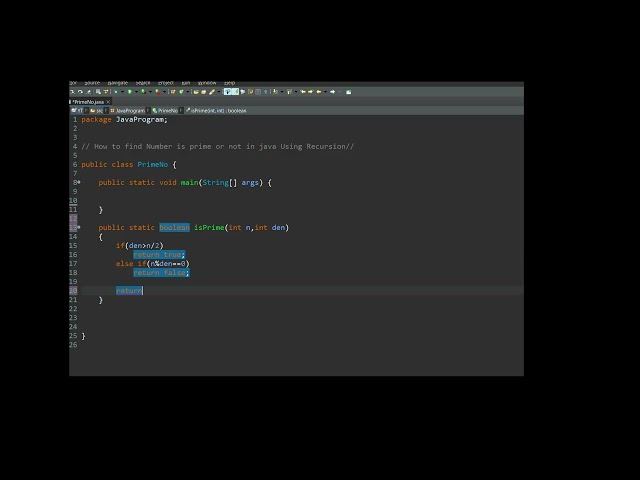Open the Source menu
The height and width of the screenshot is (480, 640).
[92, 83]
